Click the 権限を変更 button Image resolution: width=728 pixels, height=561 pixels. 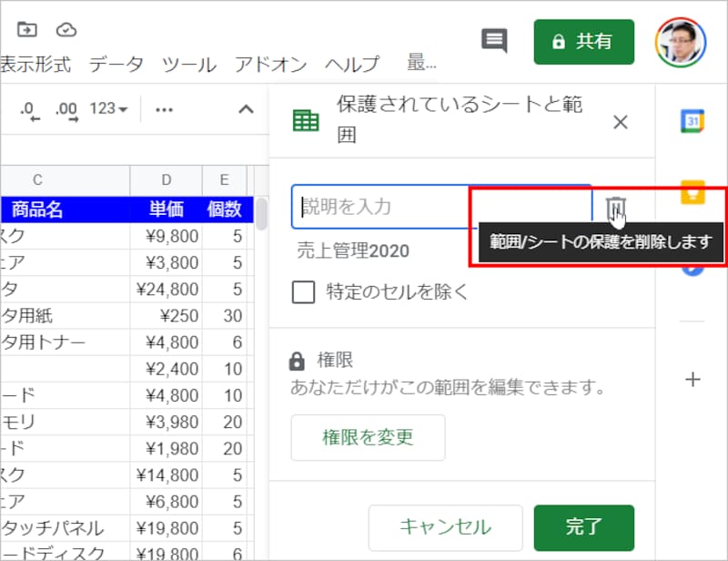tap(368, 438)
